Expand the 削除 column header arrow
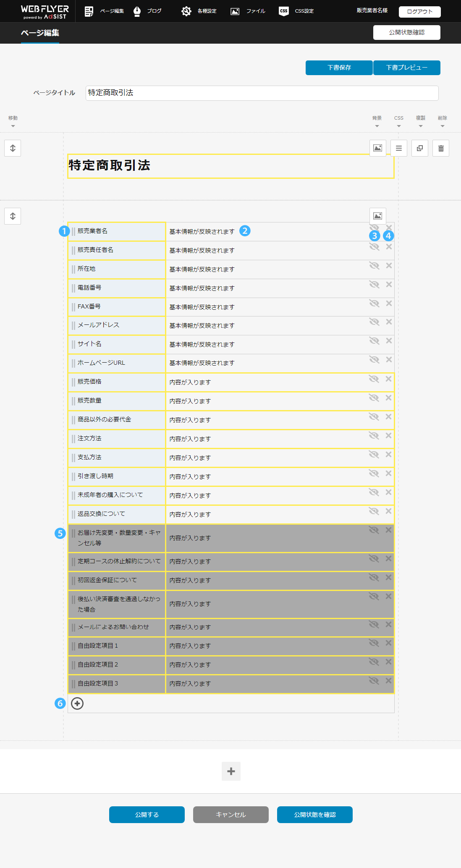This screenshot has width=461, height=868. click(x=442, y=126)
